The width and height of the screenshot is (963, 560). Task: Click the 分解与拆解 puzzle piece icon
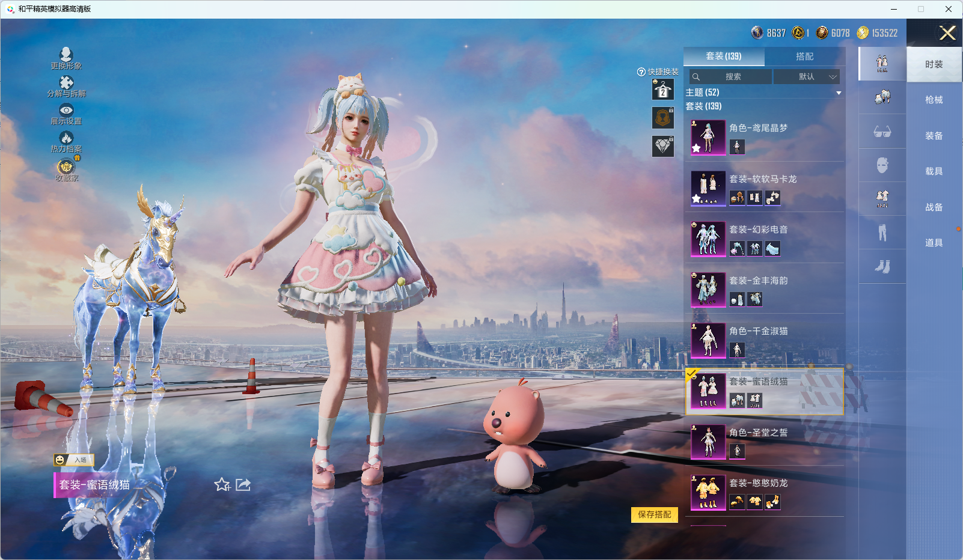[x=66, y=83]
